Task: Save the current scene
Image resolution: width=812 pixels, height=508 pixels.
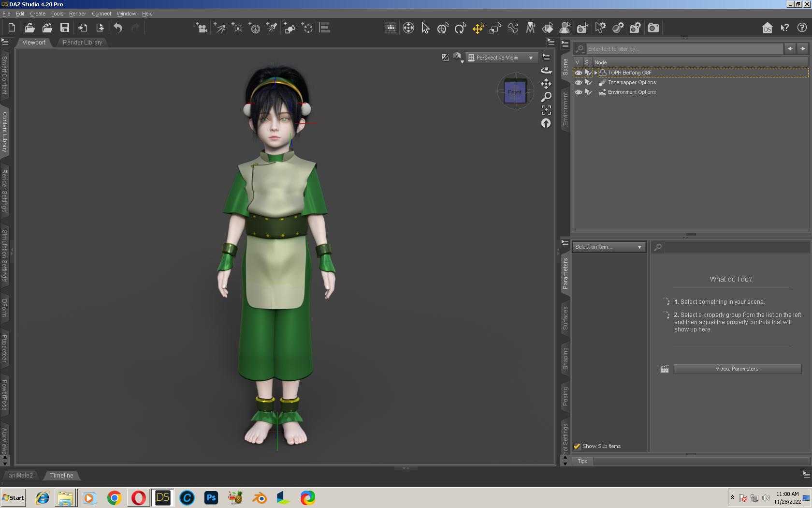Action: [64, 28]
